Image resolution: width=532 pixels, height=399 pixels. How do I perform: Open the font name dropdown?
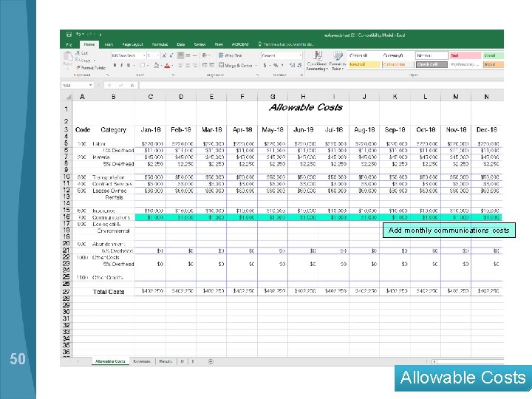tap(144, 55)
